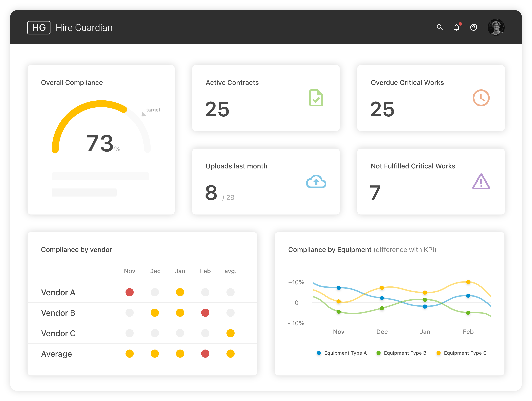Click the HG logo badge
The height and width of the screenshot is (401, 532).
coord(39,27)
